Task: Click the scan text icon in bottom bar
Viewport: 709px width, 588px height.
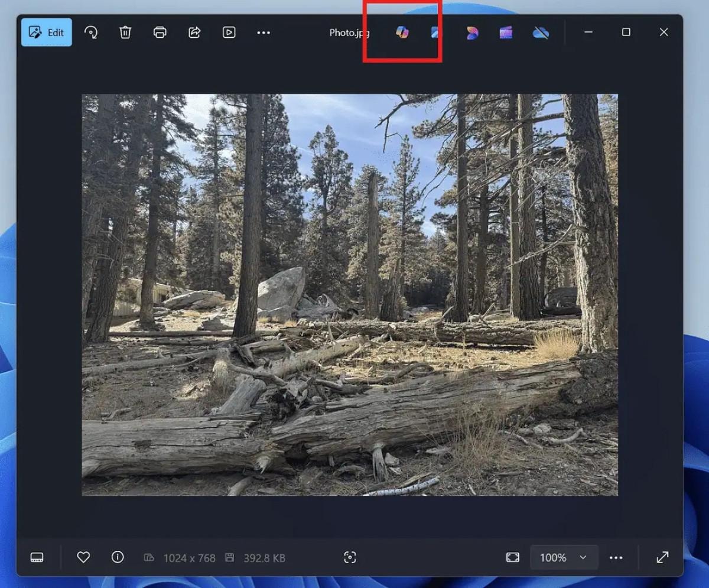Action: pyautogui.click(x=350, y=557)
